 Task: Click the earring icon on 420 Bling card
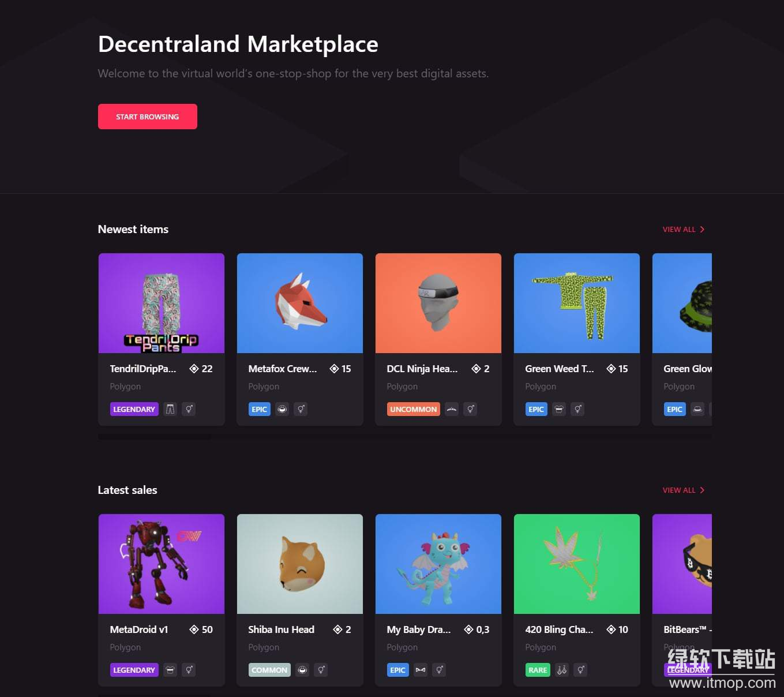[x=562, y=670]
